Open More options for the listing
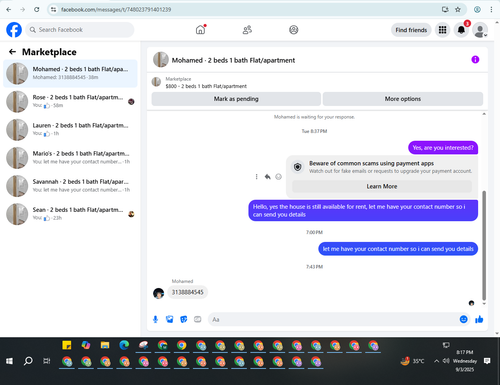Viewport: 500px width, 385px height. (403, 99)
